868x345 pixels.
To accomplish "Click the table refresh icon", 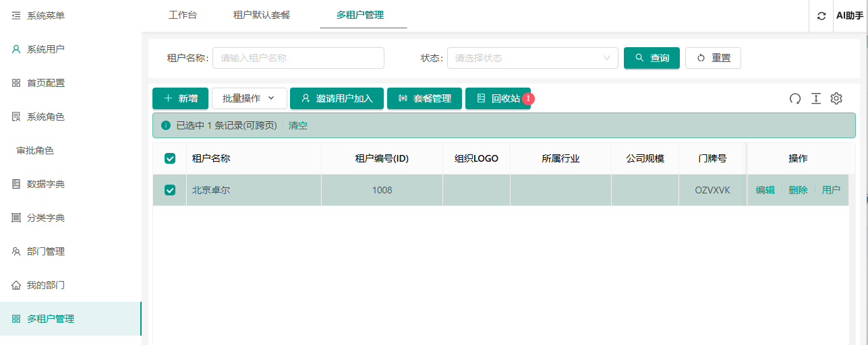I will click(x=795, y=98).
